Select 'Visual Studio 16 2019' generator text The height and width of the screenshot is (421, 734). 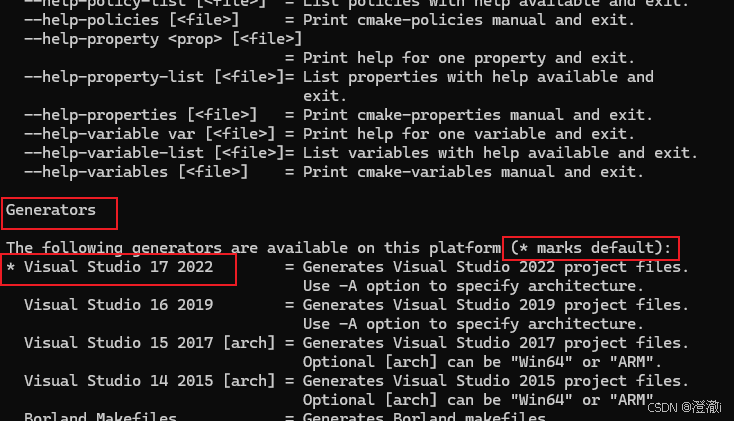pos(118,305)
